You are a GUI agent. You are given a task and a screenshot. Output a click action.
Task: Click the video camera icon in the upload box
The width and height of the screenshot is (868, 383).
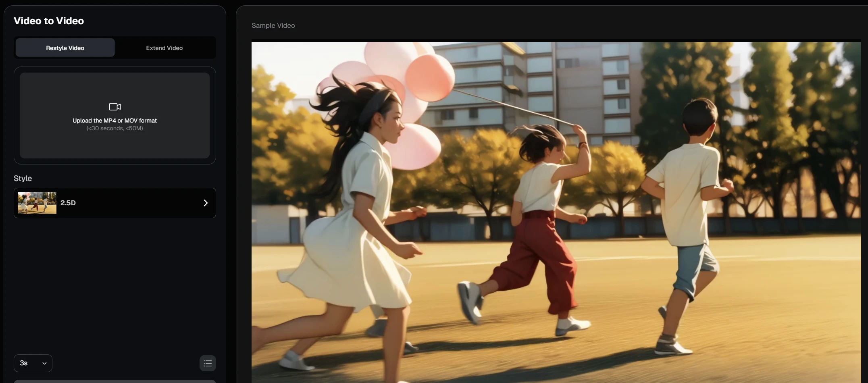pos(115,106)
